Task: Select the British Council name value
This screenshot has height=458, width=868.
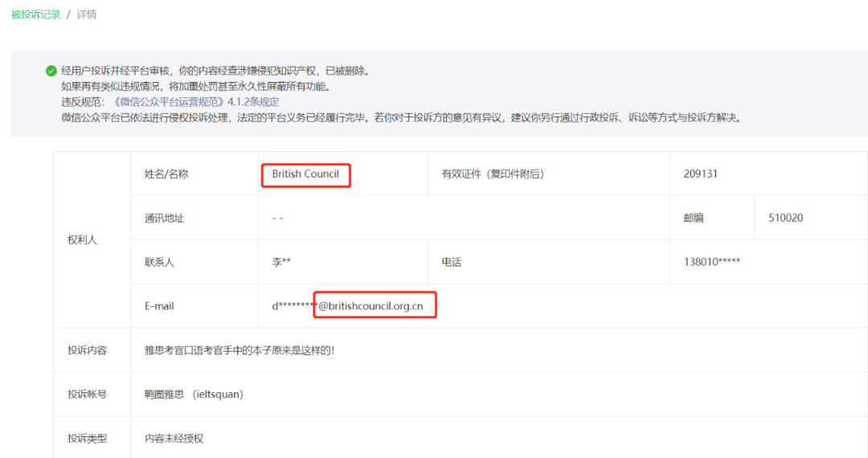Action: 305,174
